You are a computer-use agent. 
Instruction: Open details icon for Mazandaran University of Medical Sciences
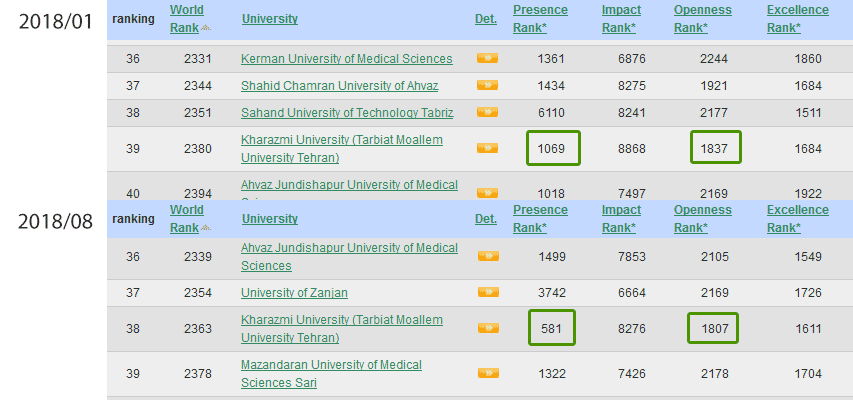488,373
